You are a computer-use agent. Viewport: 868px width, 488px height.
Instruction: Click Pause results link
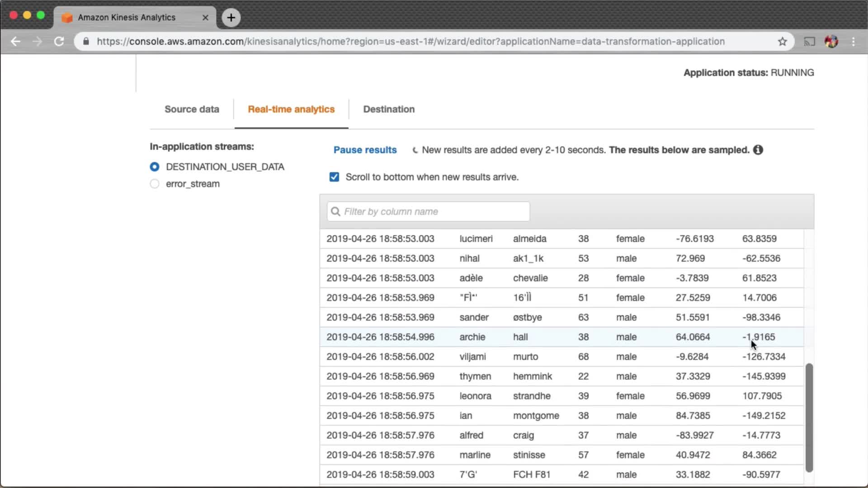(365, 150)
